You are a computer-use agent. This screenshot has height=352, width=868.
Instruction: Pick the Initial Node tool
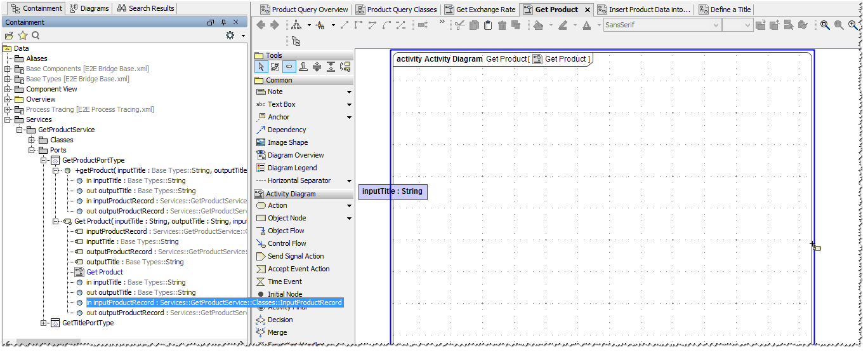(284, 294)
